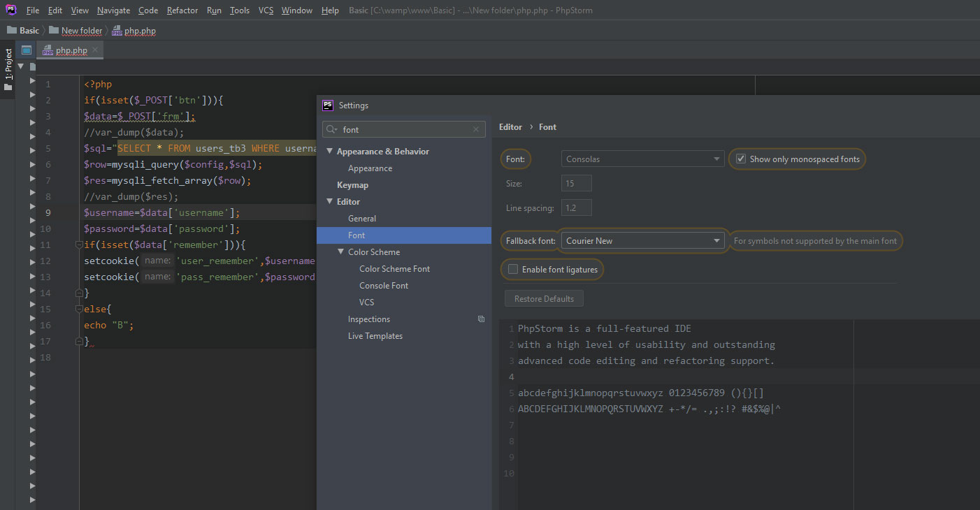The height and width of the screenshot is (510, 980).
Task: Collapse the else block at line 15
Action: coord(78,309)
